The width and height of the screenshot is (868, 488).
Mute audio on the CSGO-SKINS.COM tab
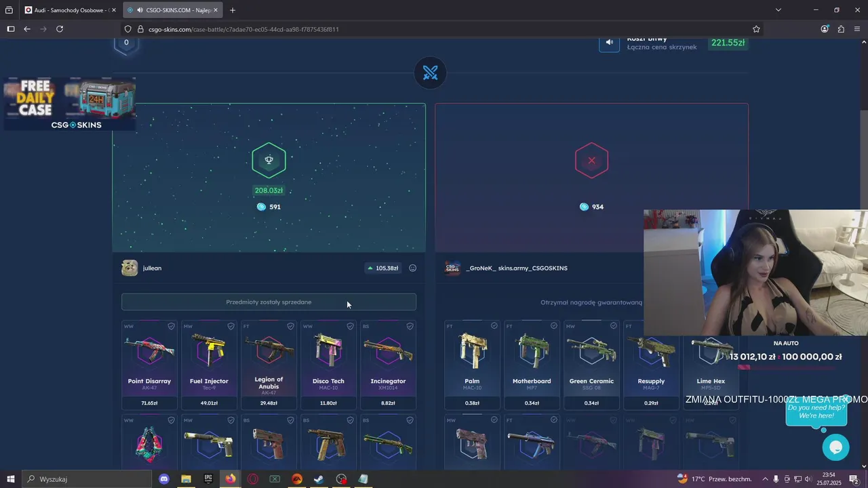(139, 10)
